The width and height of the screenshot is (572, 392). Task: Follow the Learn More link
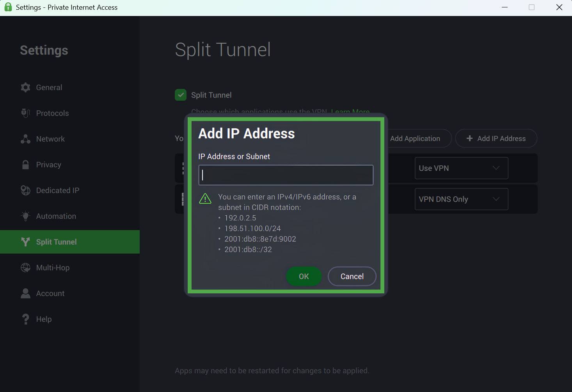[x=350, y=112]
